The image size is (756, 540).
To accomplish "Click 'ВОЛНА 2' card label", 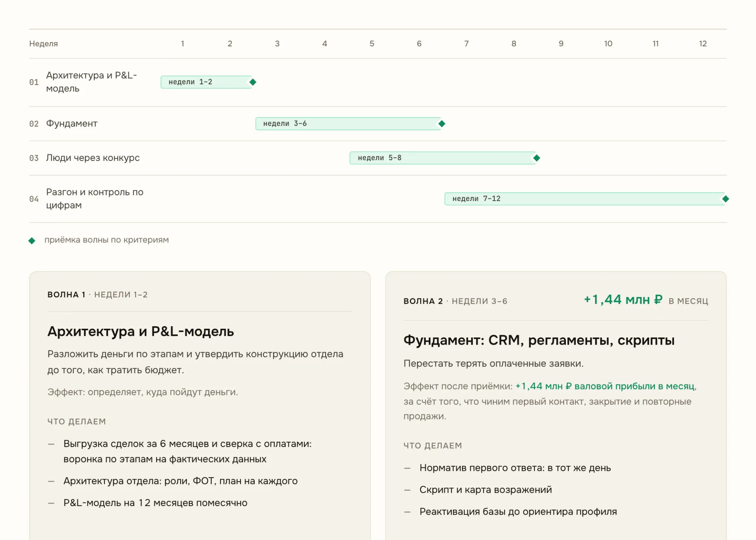I will click(x=423, y=301).
